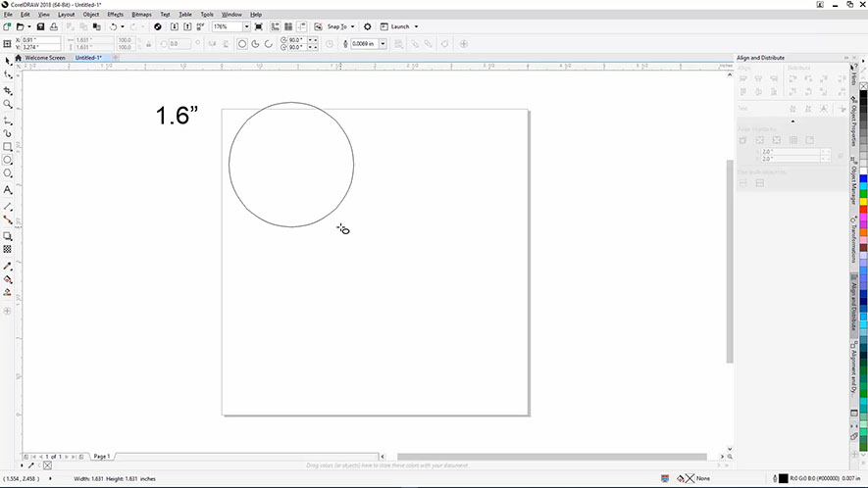Open the Effects menu
The height and width of the screenshot is (488, 868).
[x=115, y=15]
